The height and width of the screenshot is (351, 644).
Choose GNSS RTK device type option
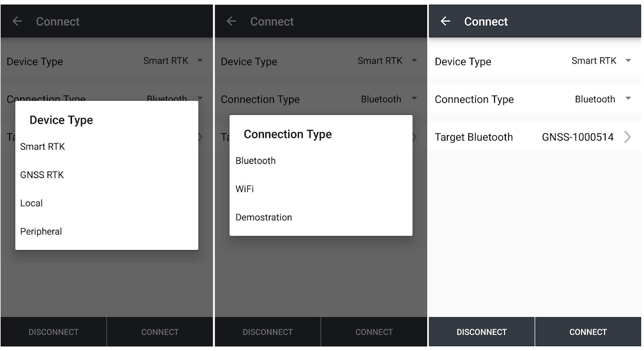pos(42,175)
